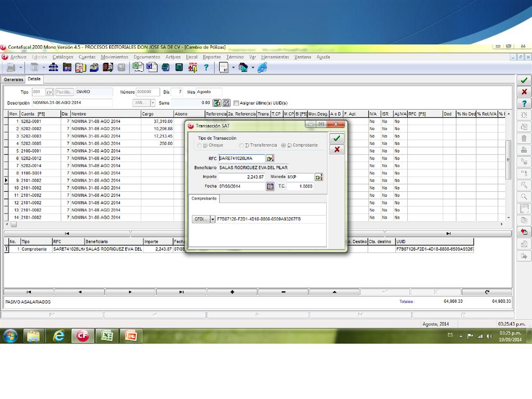Select the Comprobante radio option
The height and width of the screenshot is (399, 532).
coord(284,145)
